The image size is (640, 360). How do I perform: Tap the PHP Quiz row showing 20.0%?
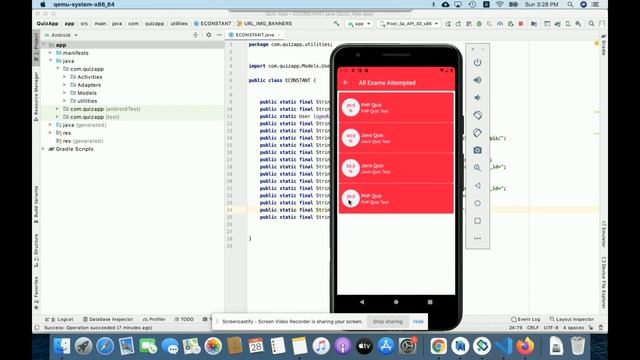(x=396, y=108)
